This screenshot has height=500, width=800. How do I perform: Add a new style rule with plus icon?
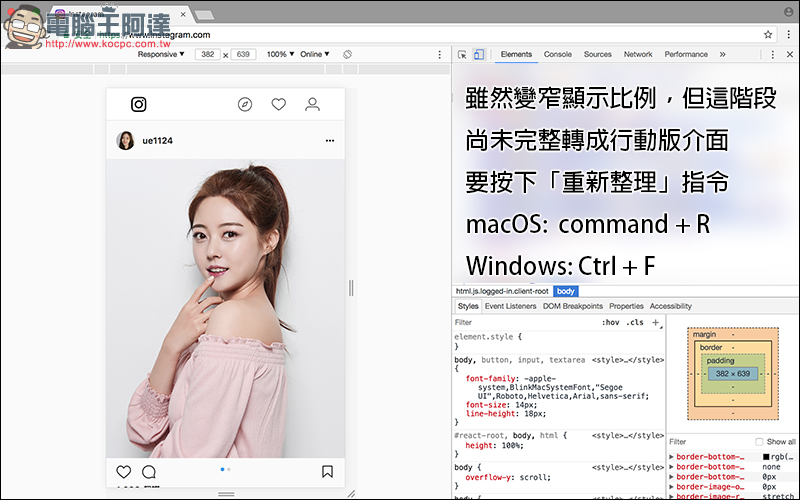pos(656,322)
